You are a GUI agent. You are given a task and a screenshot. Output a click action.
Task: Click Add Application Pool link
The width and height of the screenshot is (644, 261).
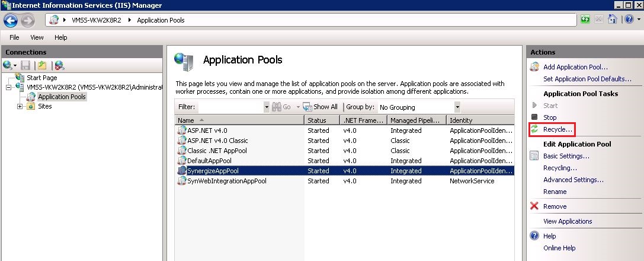coord(575,67)
